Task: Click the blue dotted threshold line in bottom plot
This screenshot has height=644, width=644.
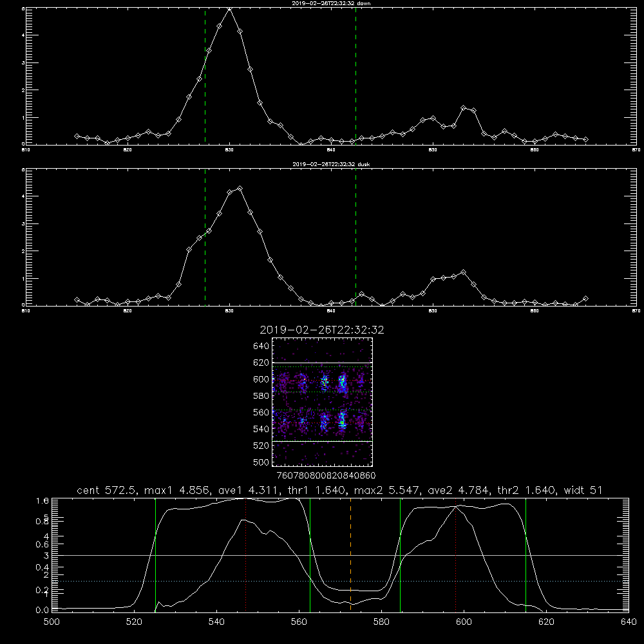Action: click(340, 581)
